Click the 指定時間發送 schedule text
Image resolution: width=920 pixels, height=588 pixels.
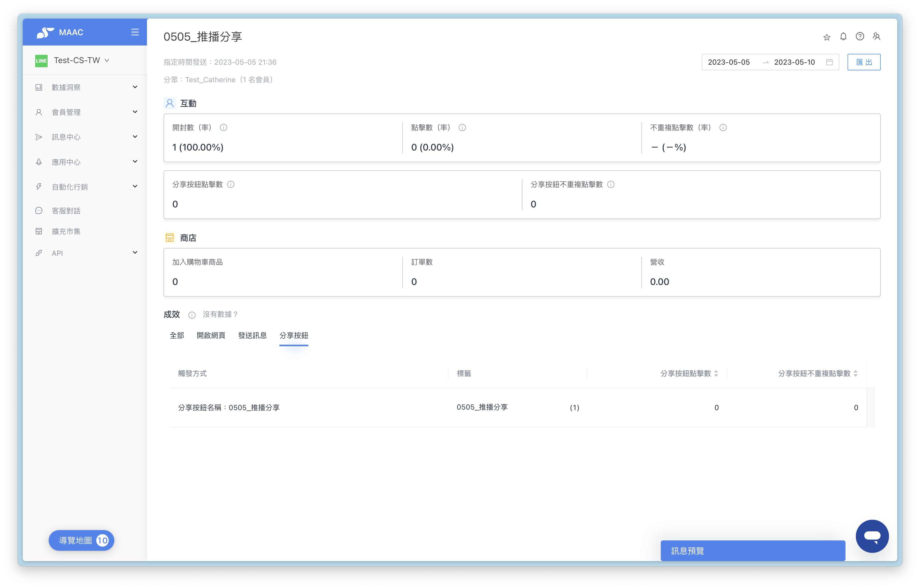[220, 62]
